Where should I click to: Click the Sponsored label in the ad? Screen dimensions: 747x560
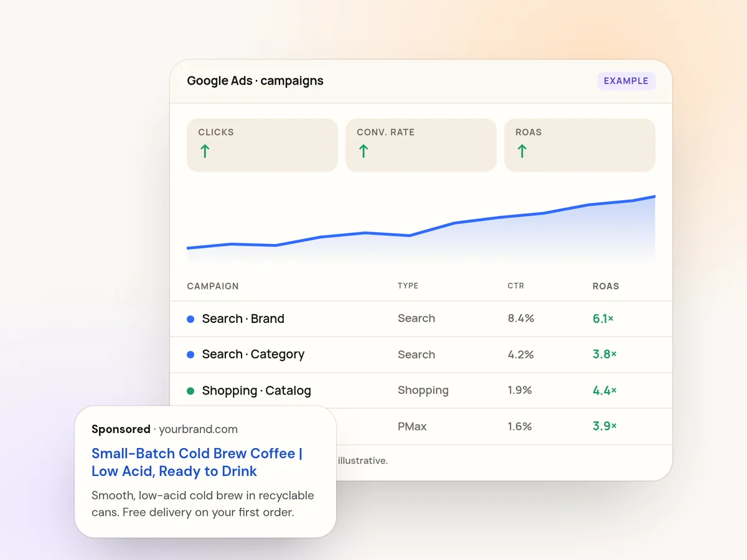point(121,429)
